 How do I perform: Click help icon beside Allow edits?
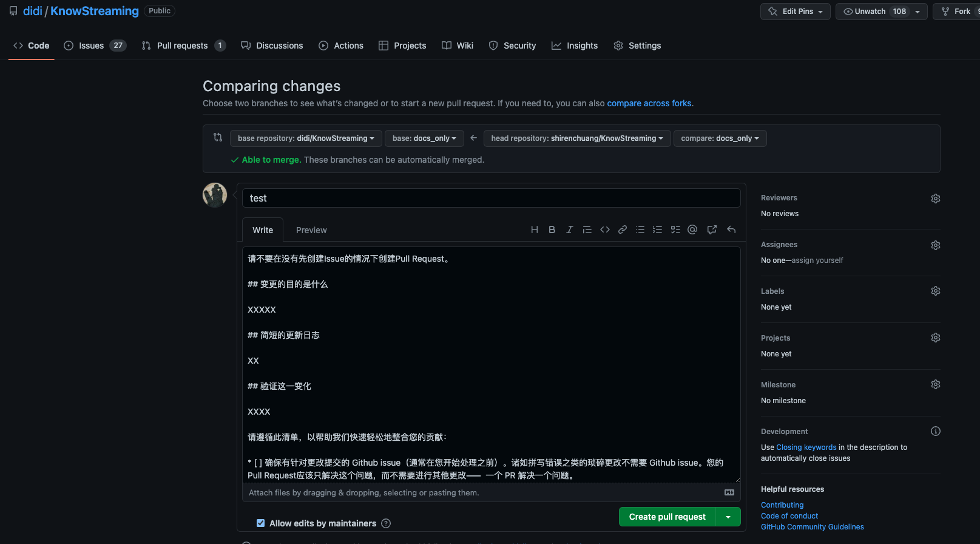tap(386, 523)
